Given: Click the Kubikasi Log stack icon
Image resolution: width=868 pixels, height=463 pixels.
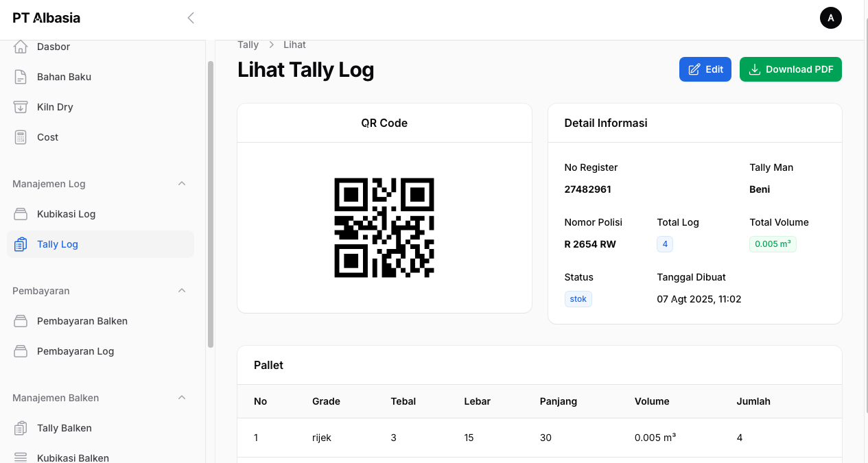Looking at the screenshot, I should tap(21, 214).
